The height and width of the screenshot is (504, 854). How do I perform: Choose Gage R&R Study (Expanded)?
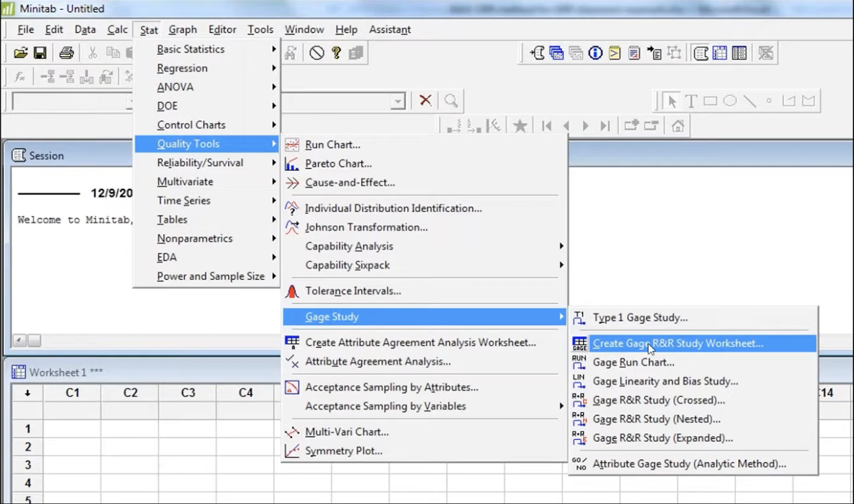tap(693, 438)
